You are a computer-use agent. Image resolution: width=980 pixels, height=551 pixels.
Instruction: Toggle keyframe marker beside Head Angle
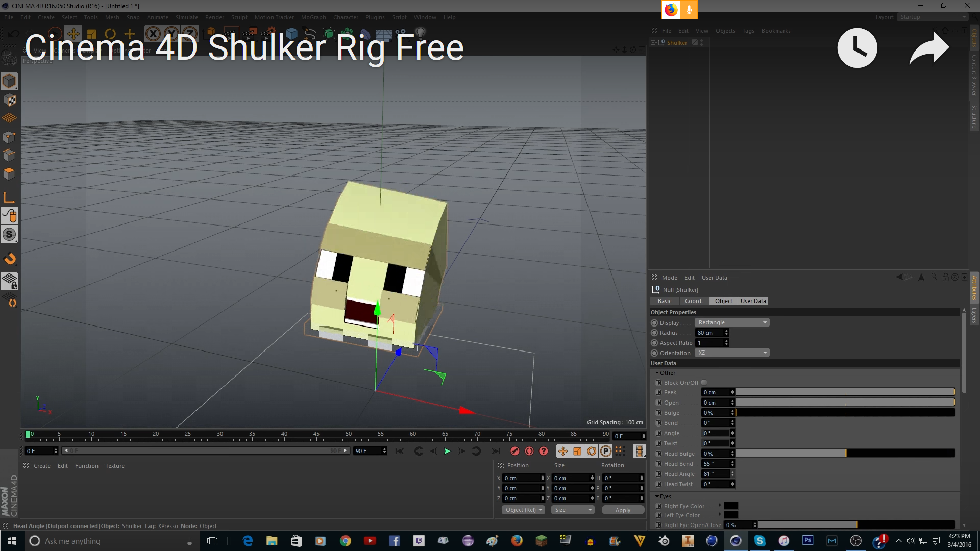pos(658,474)
